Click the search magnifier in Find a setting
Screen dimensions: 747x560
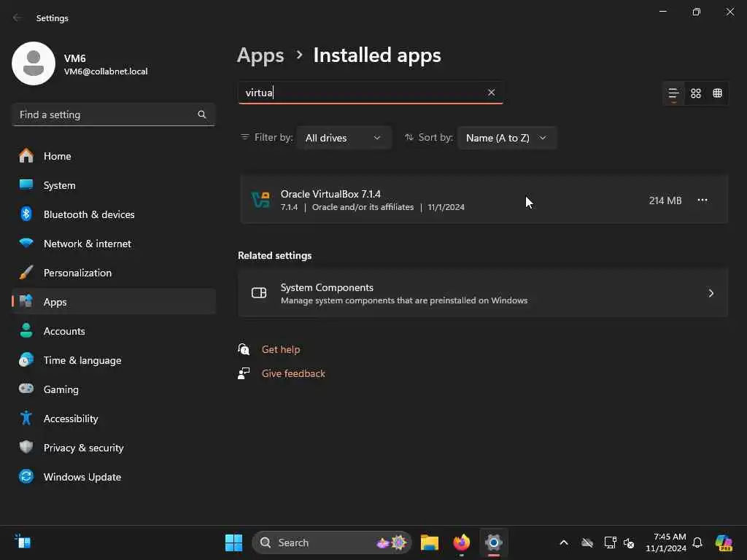tap(202, 114)
